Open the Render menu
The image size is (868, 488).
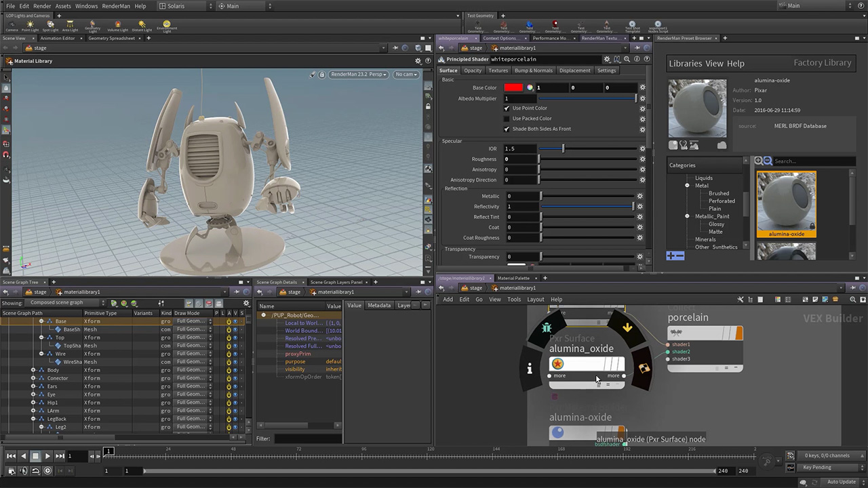(41, 5)
